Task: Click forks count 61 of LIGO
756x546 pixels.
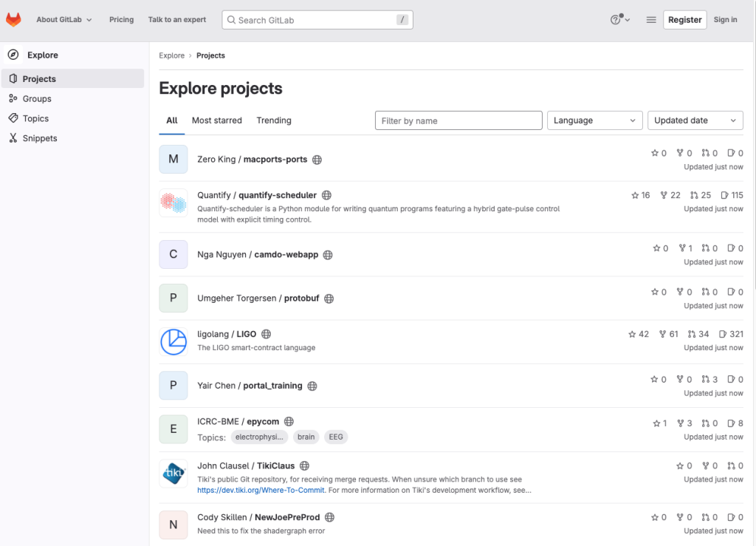Action: click(x=668, y=334)
